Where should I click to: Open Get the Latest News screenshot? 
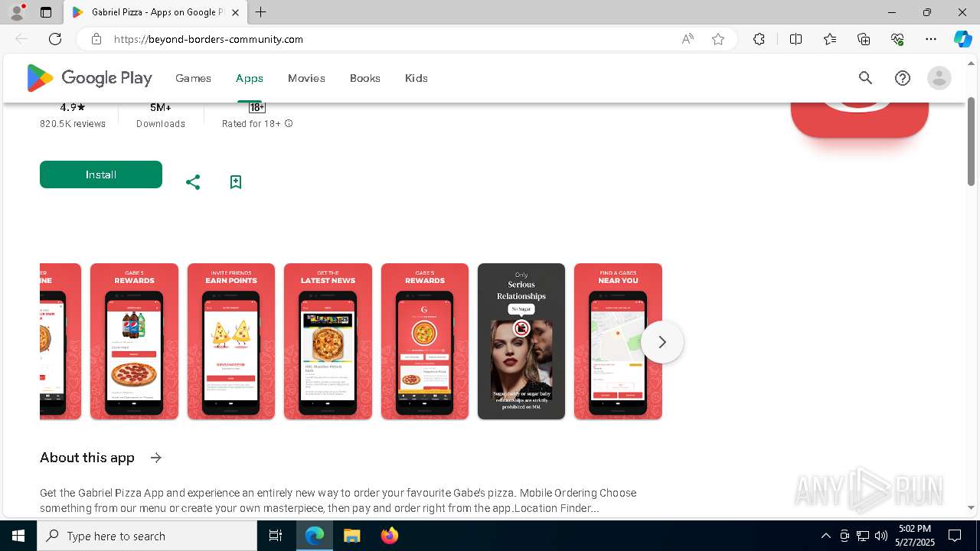(328, 341)
